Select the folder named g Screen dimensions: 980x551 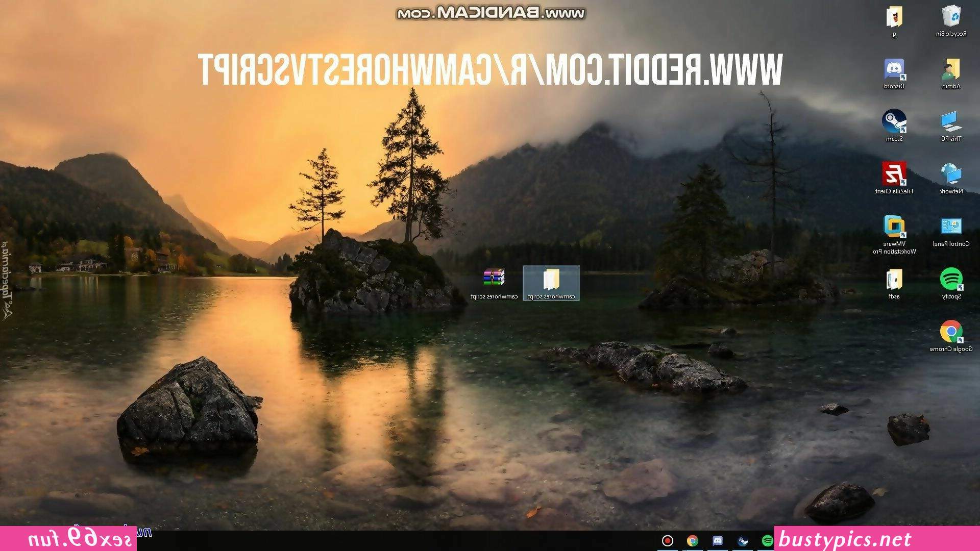pyautogui.click(x=894, y=22)
